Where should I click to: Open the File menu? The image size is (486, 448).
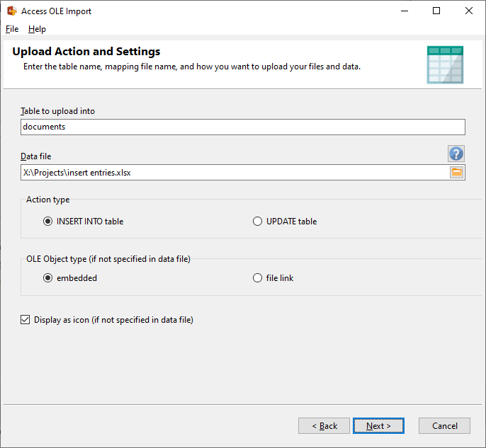pyautogui.click(x=12, y=29)
